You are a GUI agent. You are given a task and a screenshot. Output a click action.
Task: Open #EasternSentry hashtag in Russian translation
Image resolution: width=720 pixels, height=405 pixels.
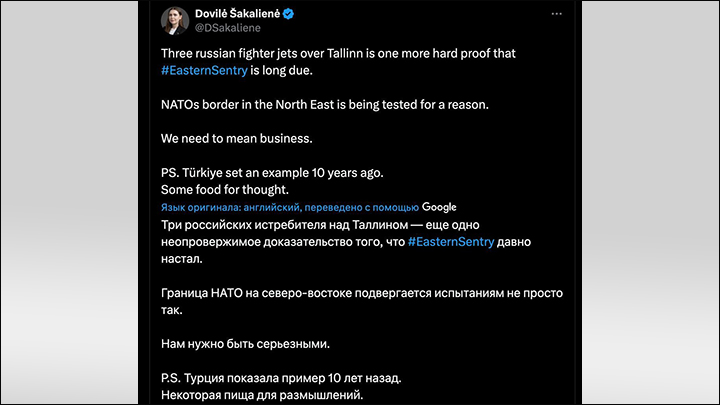451,242
